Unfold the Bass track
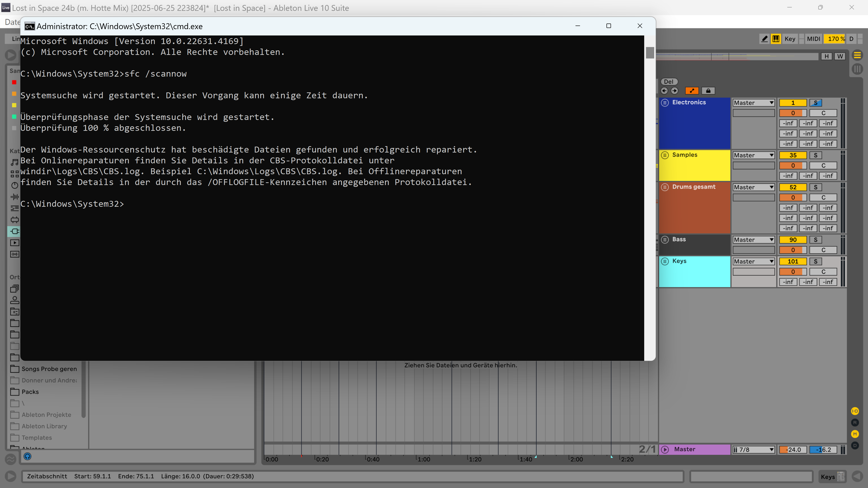Screen dimensions: 868x488 (665, 239)
